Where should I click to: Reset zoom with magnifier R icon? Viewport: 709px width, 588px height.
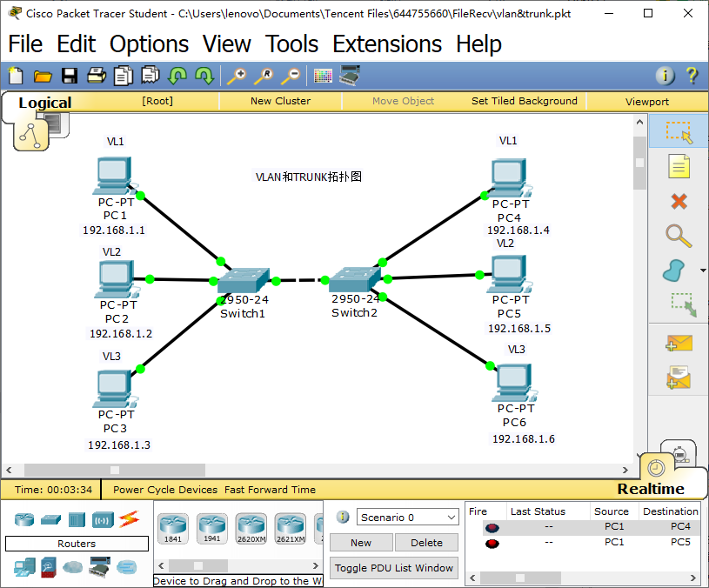point(264,76)
